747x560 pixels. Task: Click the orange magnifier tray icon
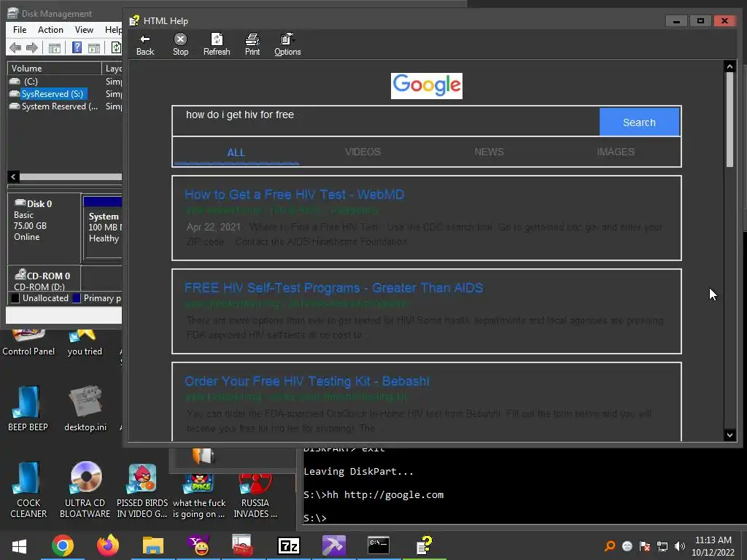click(x=610, y=546)
